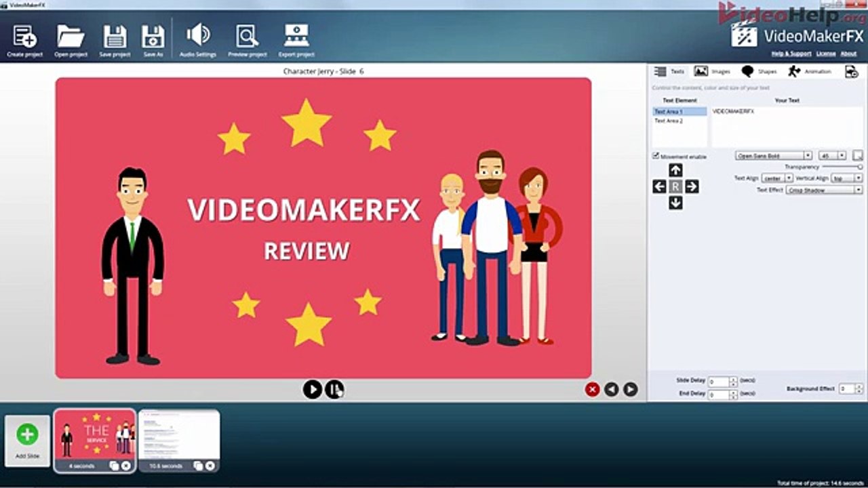Toggle the Movement enable checkbox
Image resolution: width=868 pixels, height=488 pixels.
656,156
